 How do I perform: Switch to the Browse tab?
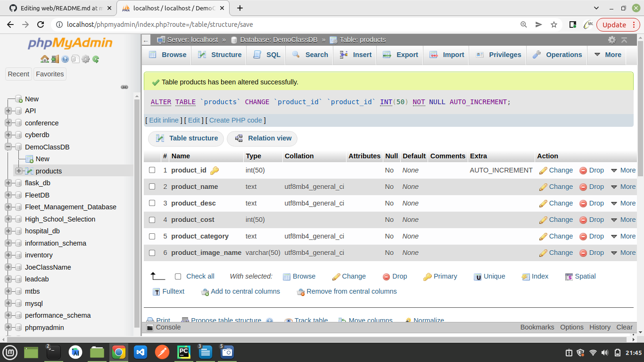pos(167,55)
